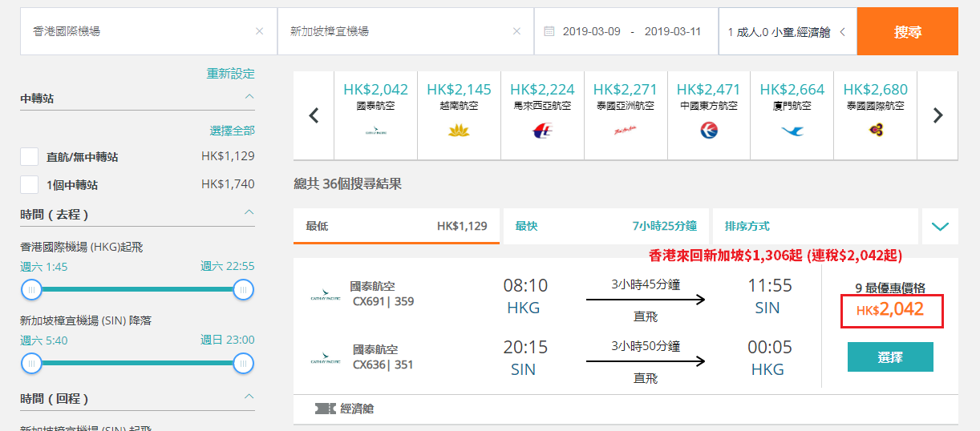Click 選擇全部 to select all stops
Viewport: 980px width, 431px height.
[233, 131]
